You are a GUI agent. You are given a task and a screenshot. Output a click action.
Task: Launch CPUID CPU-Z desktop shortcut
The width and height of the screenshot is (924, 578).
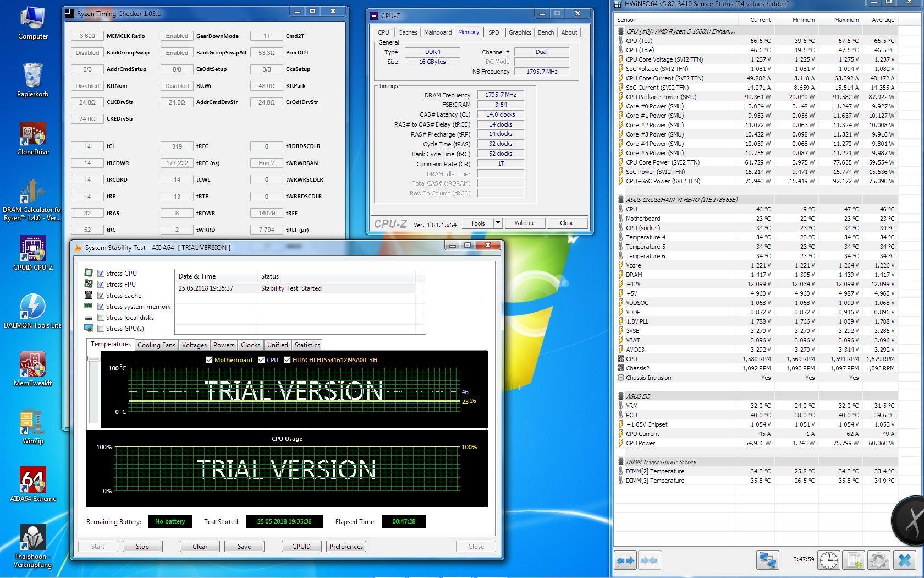click(32, 254)
